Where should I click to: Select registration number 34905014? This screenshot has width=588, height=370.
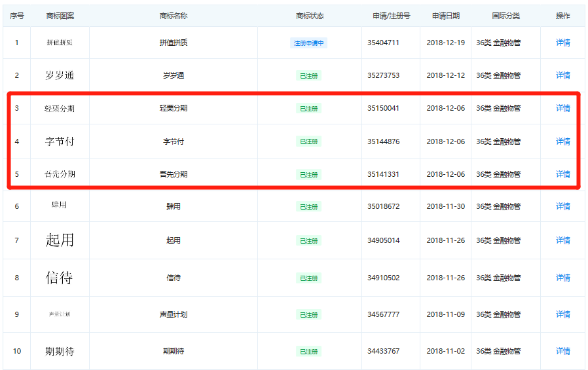[383, 240]
